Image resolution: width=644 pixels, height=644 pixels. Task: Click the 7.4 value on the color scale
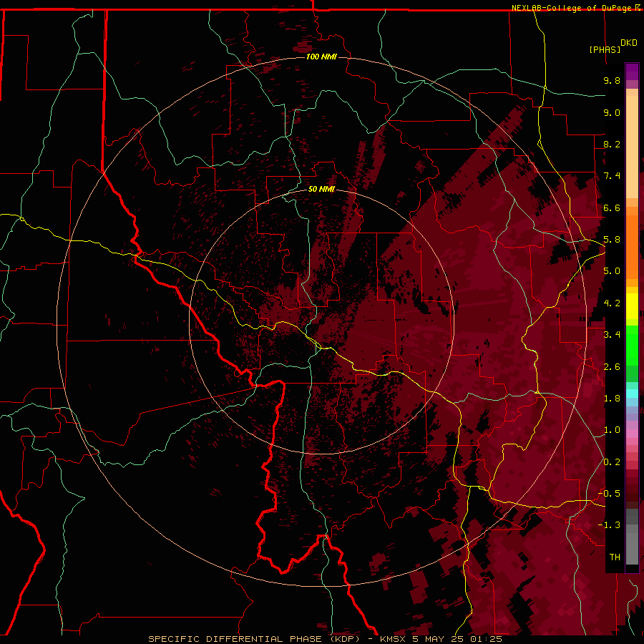pyautogui.click(x=612, y=176)
